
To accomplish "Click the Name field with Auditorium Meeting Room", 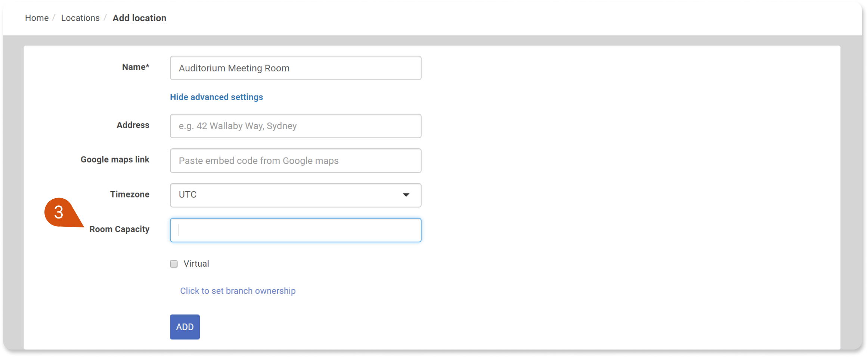I will coord(295,68).
